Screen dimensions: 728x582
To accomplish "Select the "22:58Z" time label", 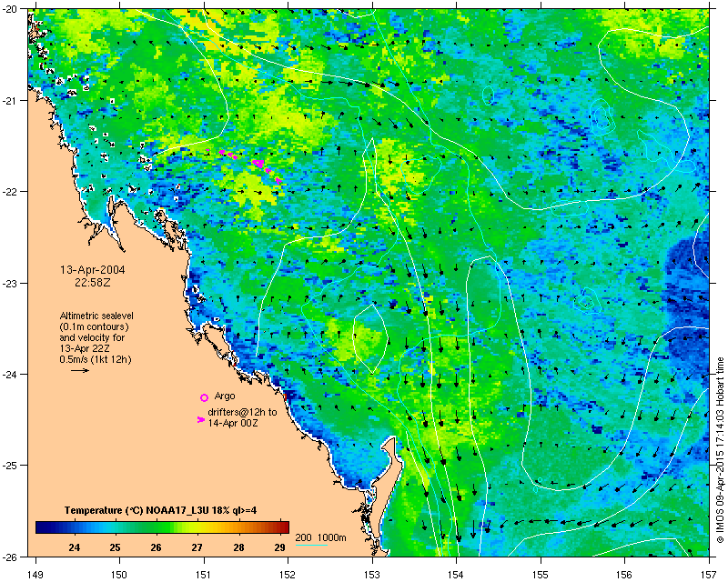I will pos(93,282).
